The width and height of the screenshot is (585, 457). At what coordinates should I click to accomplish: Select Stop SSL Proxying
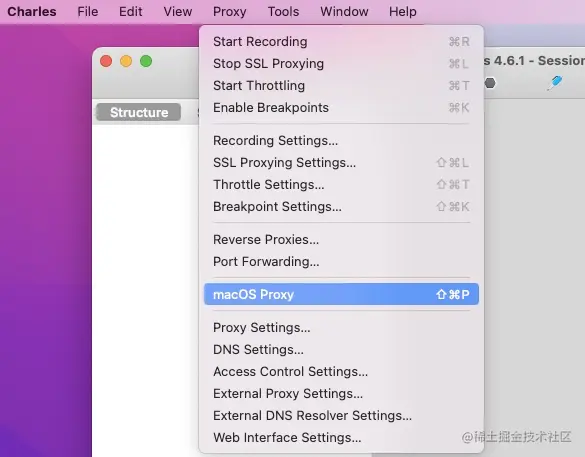[341, 63]
